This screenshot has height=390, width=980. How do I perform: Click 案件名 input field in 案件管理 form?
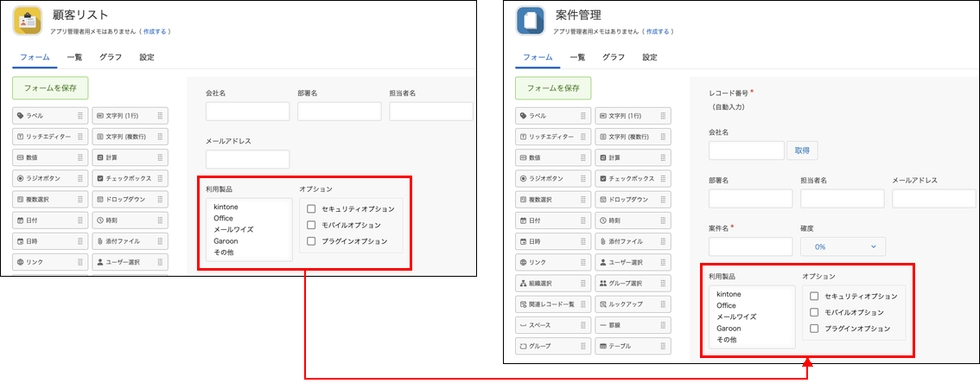[x=751, y=246]
